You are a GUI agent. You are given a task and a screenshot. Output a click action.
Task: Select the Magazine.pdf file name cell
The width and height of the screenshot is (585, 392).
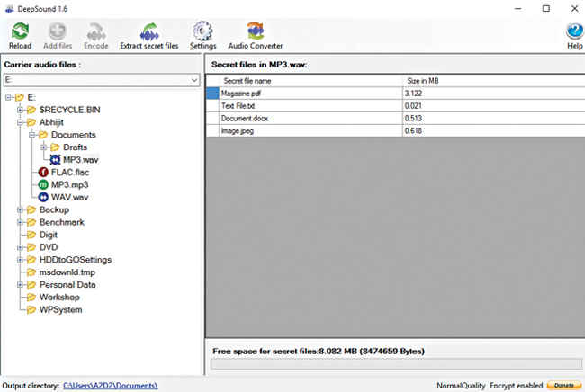310,94
